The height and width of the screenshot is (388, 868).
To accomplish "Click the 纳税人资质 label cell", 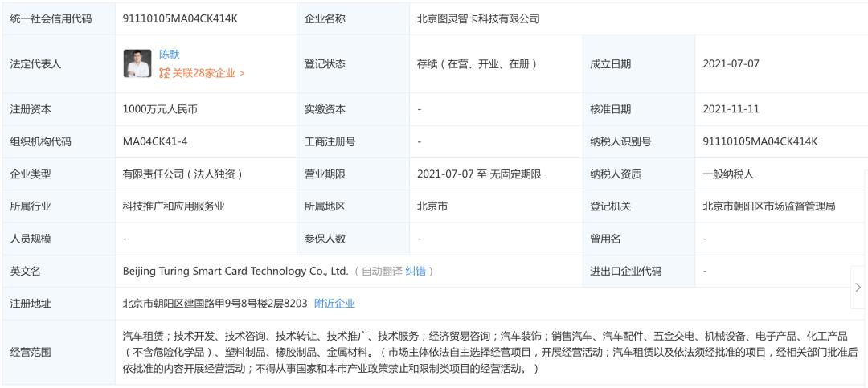I will pyautogui.click(x=639, y=174).
